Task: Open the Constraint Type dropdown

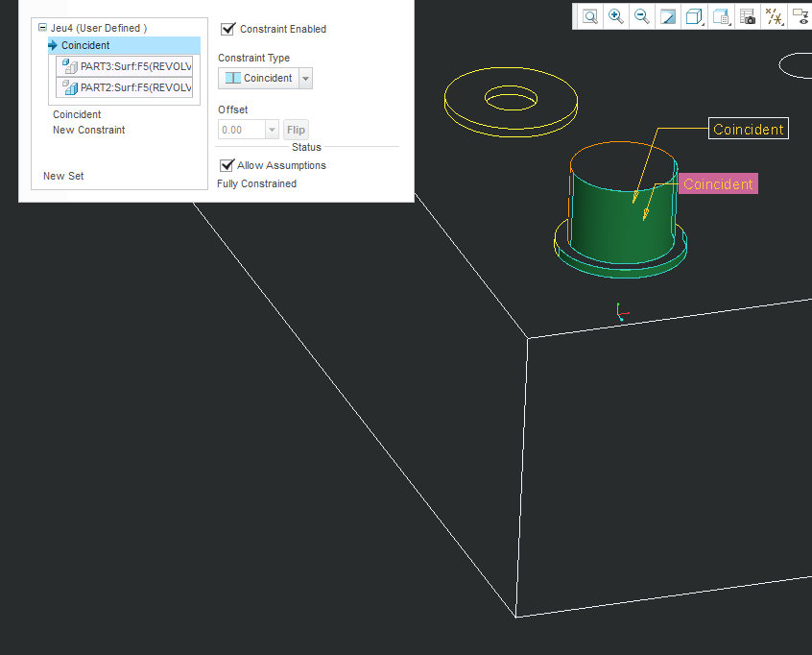Action: tap(306, 78)
